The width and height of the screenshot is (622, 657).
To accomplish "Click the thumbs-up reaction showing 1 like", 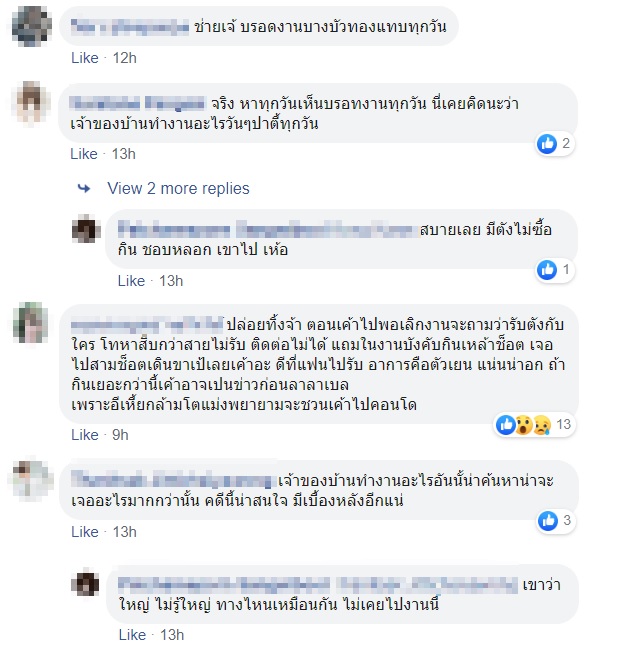I will 555,269.
